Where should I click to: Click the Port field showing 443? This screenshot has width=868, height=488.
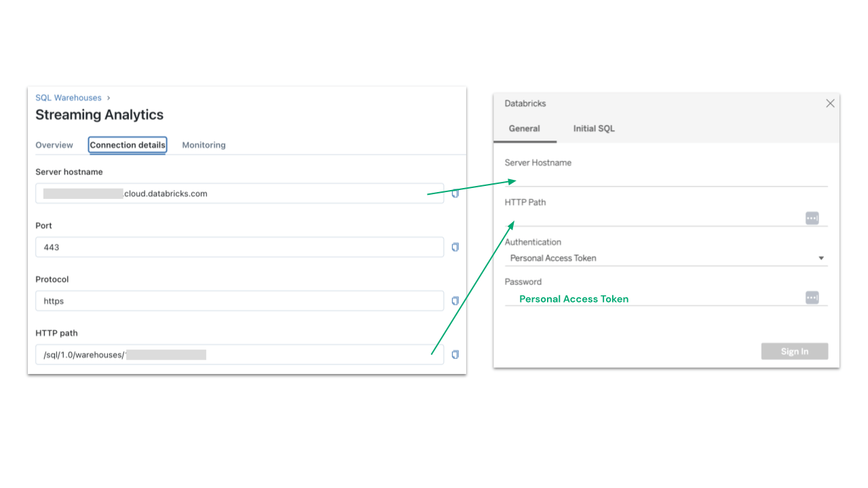[240, 247]
